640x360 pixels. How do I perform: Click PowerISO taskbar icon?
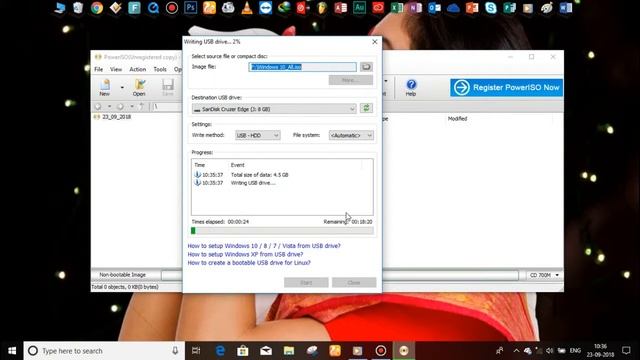404,351
